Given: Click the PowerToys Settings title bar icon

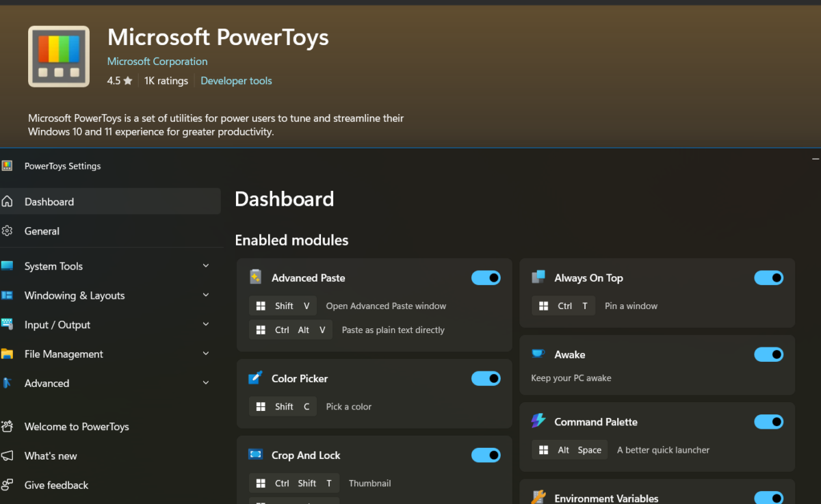Looking at the screenshot, I should [7, 165].
